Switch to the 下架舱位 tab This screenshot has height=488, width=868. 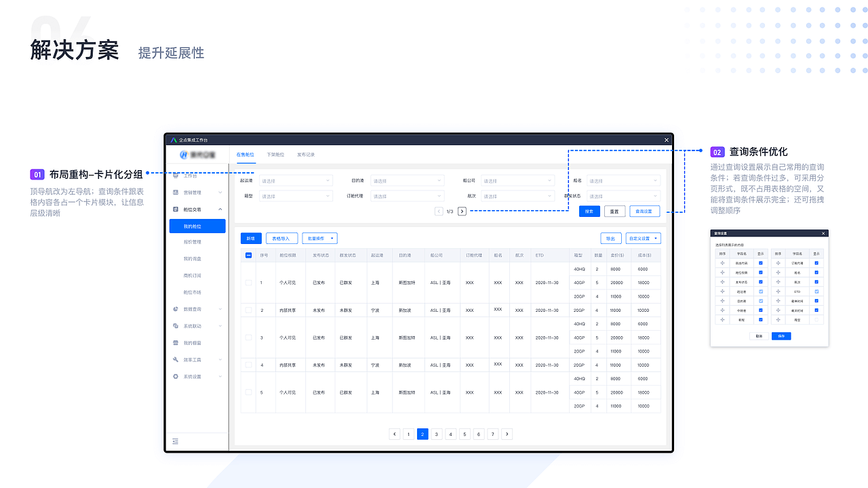point(275,155)
